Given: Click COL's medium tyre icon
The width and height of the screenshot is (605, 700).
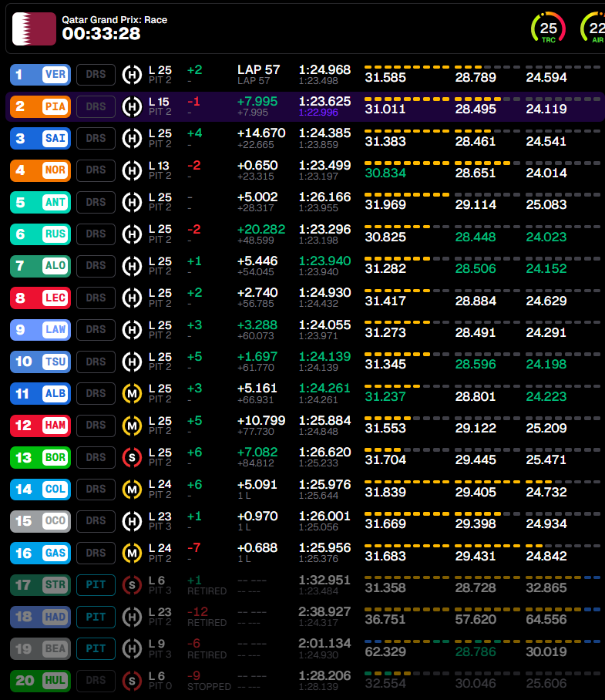Looking at the screenshot, I should (x=132, y=490).
